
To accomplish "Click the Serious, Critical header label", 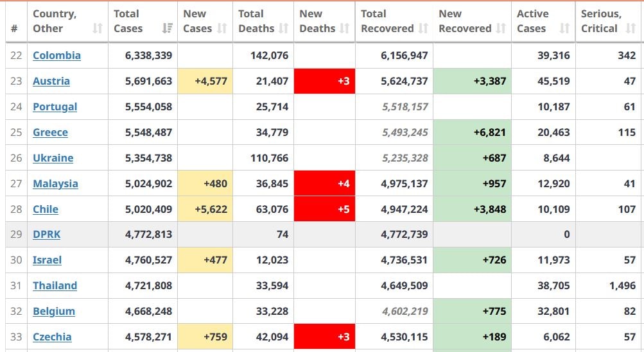I will point(601,21).
